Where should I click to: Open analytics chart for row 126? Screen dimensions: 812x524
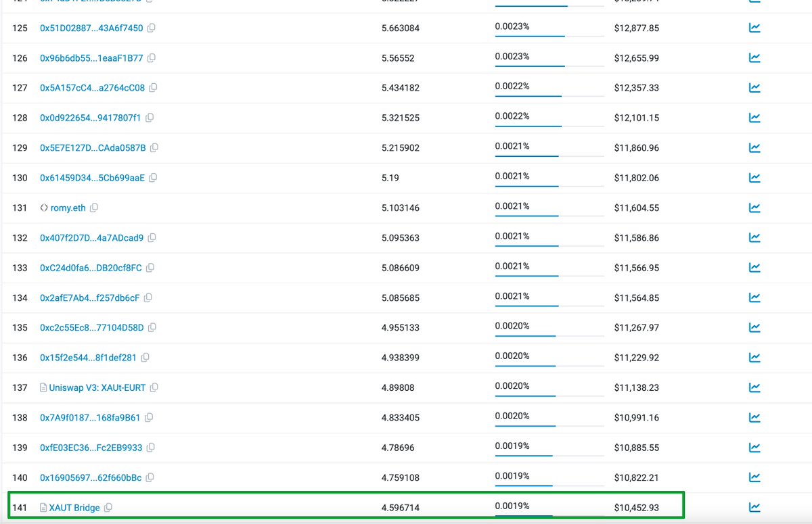click(x=754, y=58)
